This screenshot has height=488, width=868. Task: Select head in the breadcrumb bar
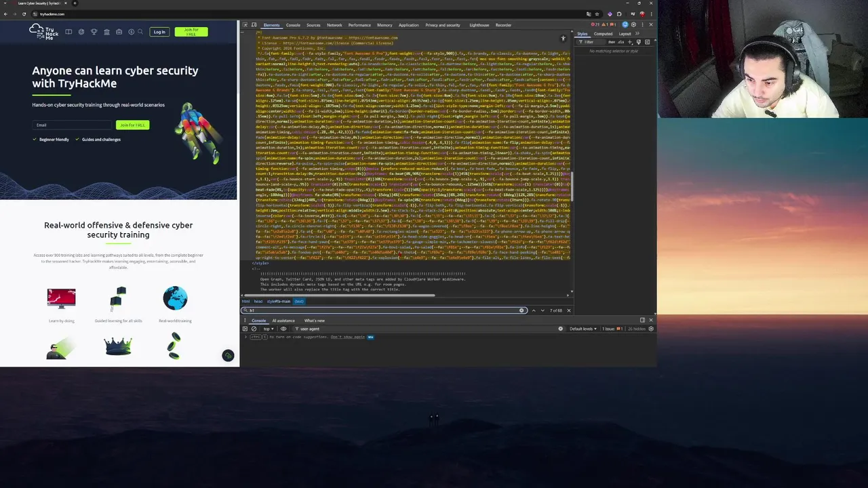[258, 302]
